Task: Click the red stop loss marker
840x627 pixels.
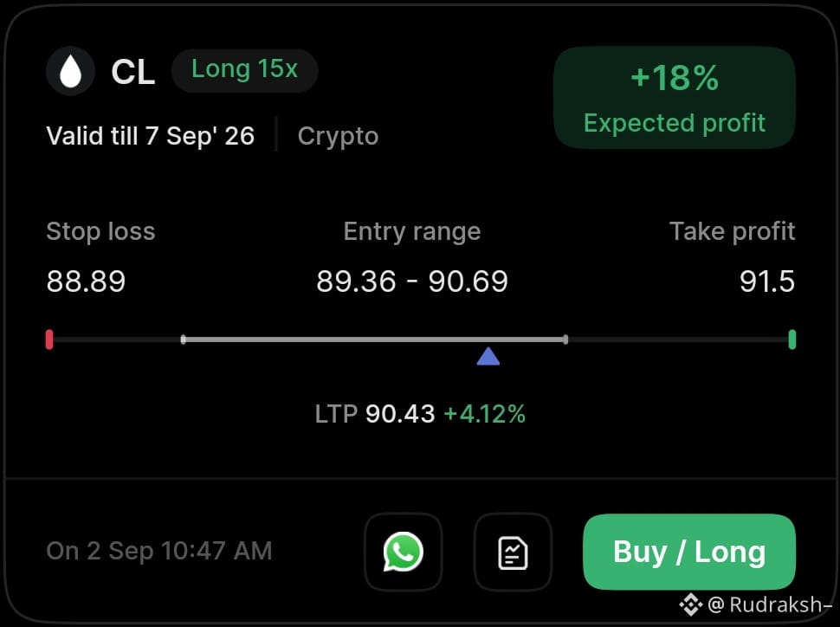Action: (x=49, y=339)
